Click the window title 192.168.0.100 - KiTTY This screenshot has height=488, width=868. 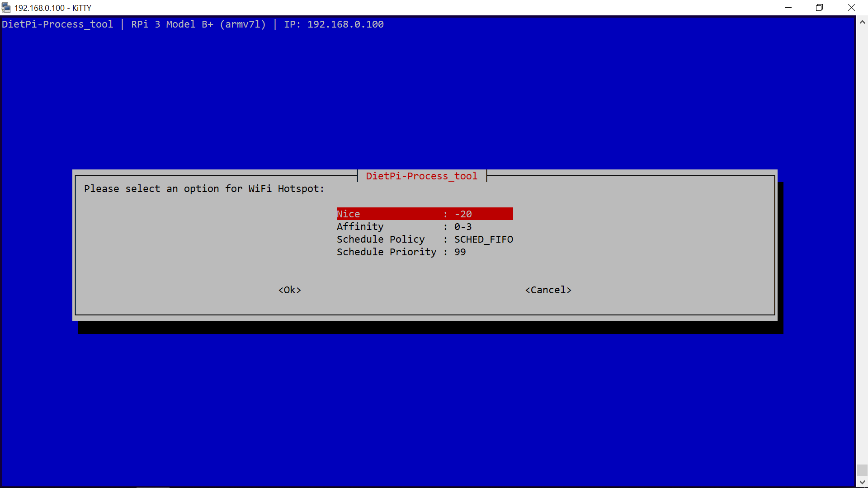tap(53, 8)
